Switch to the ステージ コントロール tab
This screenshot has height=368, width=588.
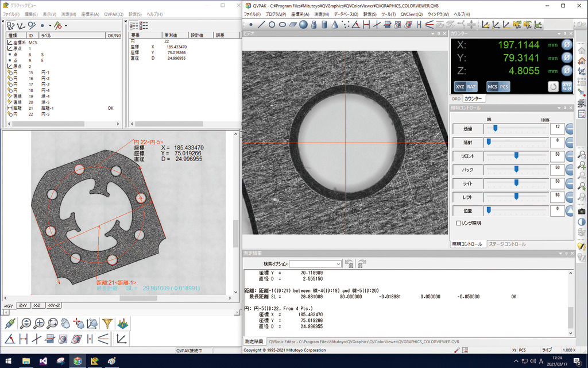(x=506, y=244)
